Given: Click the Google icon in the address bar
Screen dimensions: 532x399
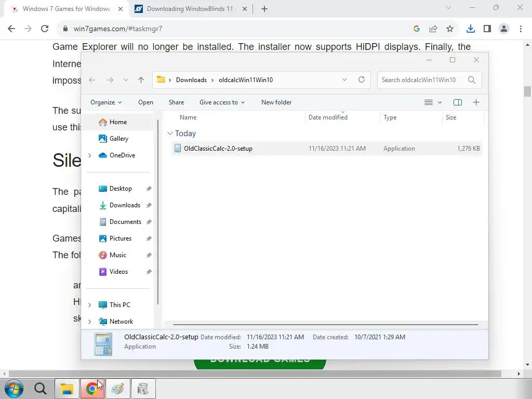Looking at the screenshot, I should click(417, 29).
